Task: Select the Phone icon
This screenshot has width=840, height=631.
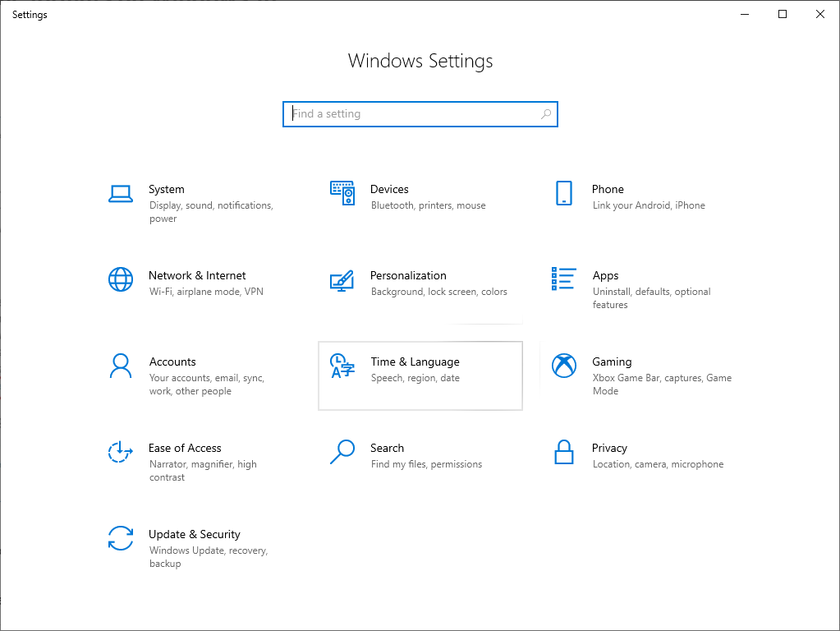Action: tap(564, 193)
